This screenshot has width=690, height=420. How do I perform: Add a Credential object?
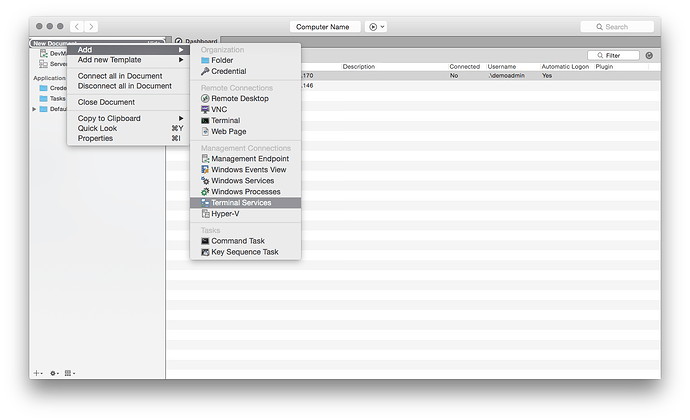tap(228, 71)
